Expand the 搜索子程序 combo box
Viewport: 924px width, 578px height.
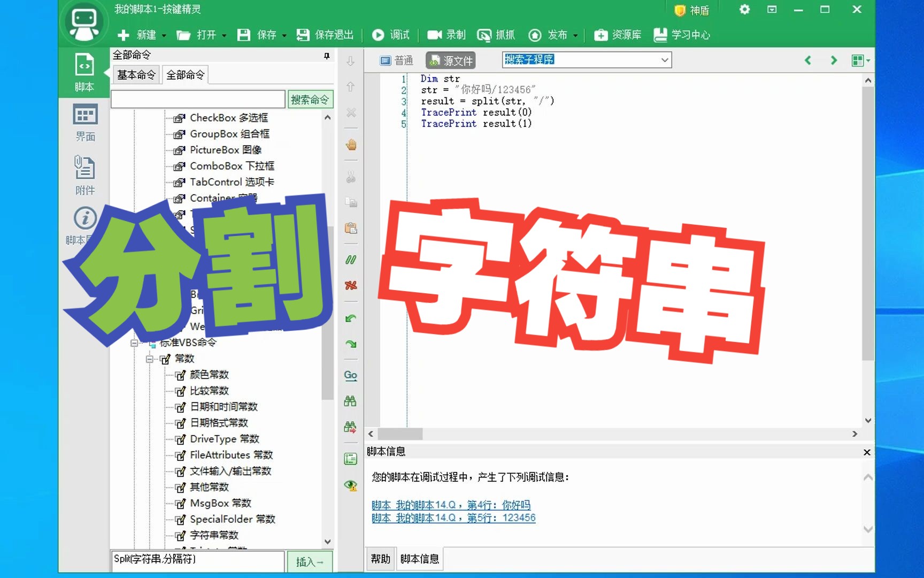coord(665,59)
